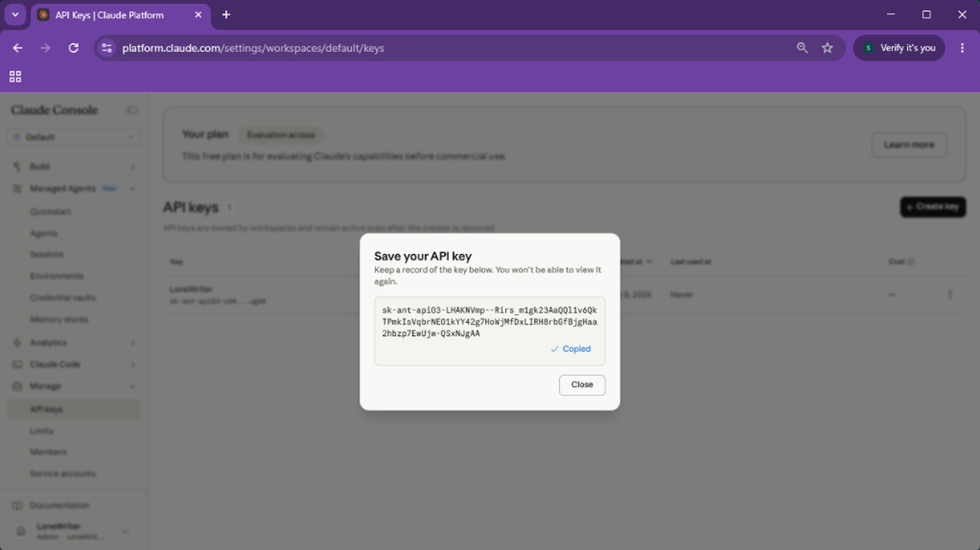This screenshot has height=550, width=980.
Task: Open the apps grid in bookmarks bar
Action: click(15, 77)
